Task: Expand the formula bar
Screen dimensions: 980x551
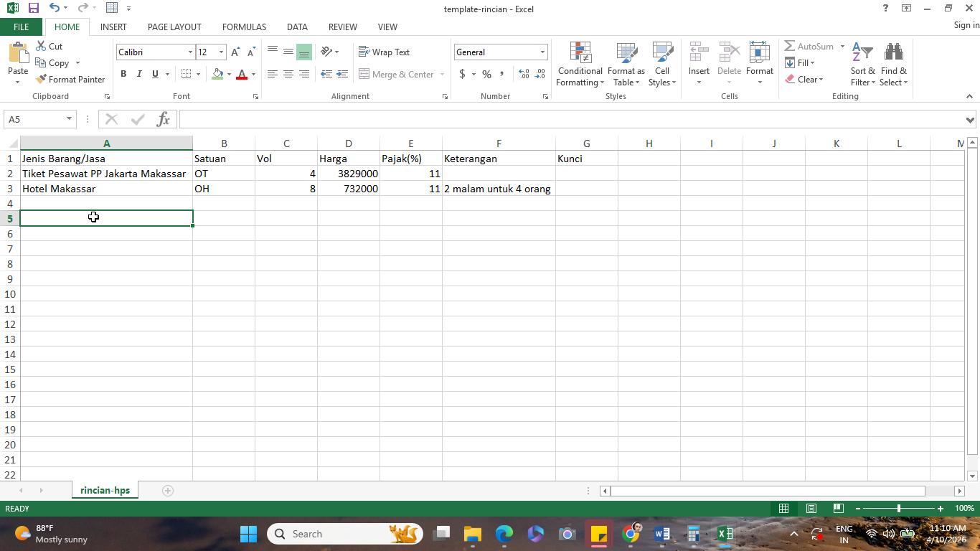Action: (x=971, y=120)
